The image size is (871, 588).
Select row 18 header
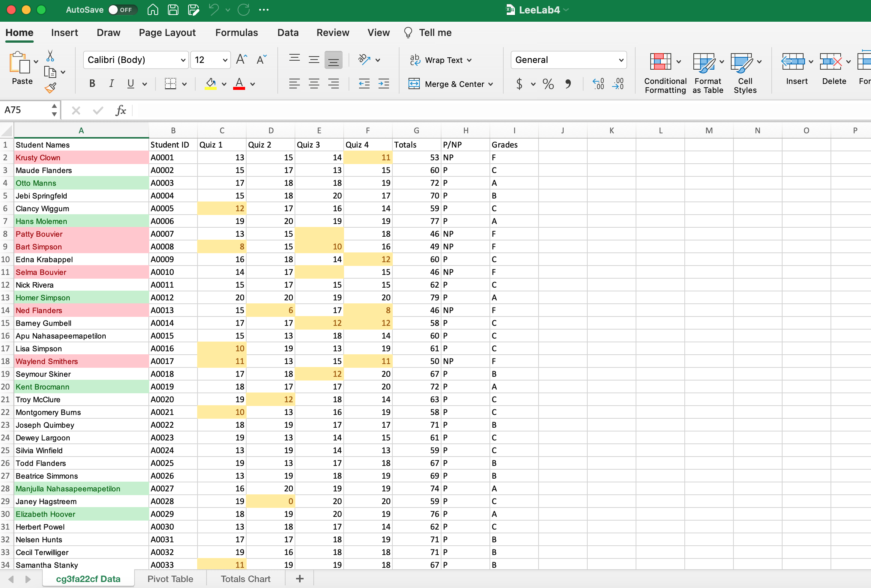click(6, 361)
